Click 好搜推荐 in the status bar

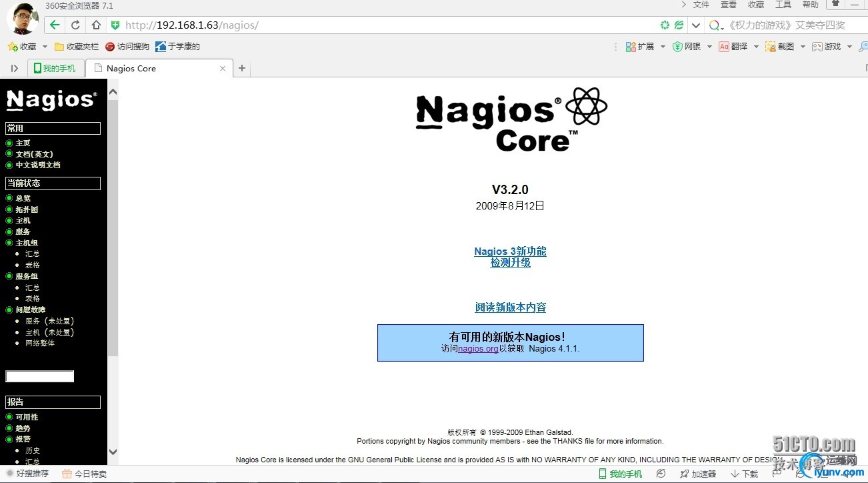[x=28, y=474]
